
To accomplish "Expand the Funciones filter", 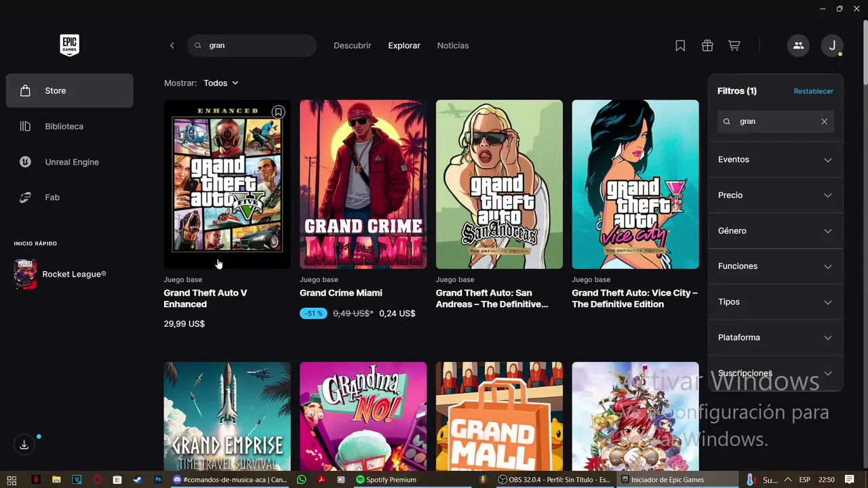I will click(775, 266).
